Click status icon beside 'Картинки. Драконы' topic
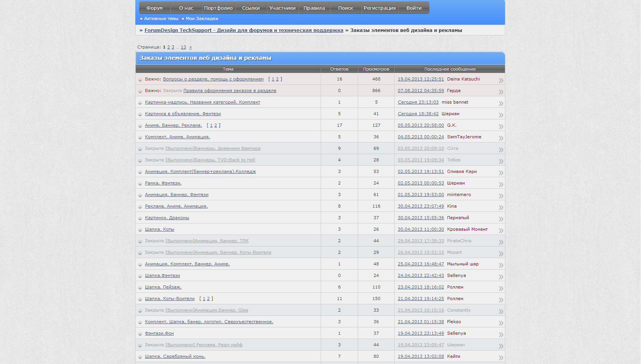This screenshot has height=364, width=641. (x=140, y=218)
